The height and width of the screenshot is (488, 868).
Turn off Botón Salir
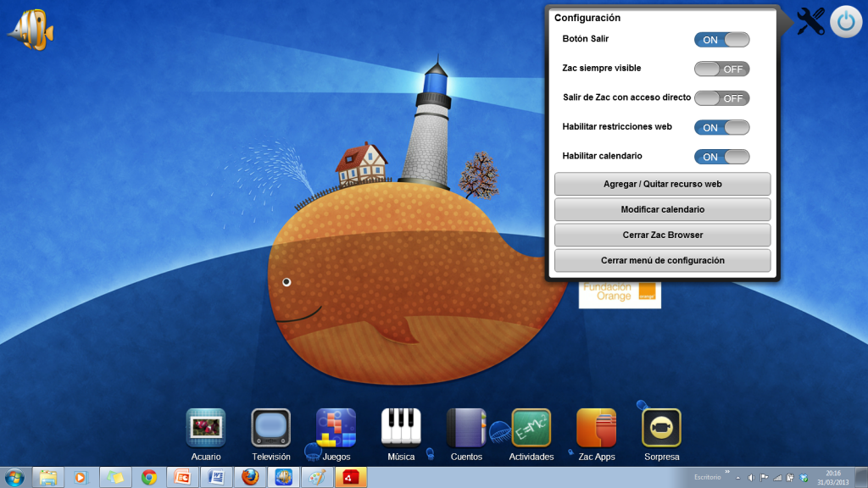[x=721, y=39]
